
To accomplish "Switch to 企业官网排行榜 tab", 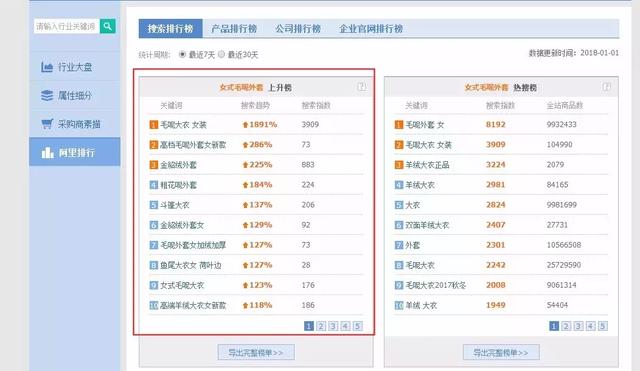I will click(371, 29).
